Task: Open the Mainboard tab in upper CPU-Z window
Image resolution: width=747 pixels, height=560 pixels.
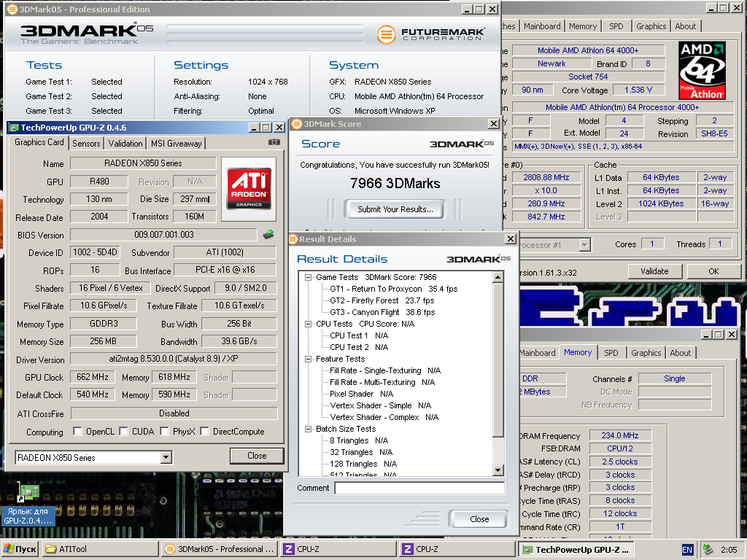Action: click(x=542, y=26)
